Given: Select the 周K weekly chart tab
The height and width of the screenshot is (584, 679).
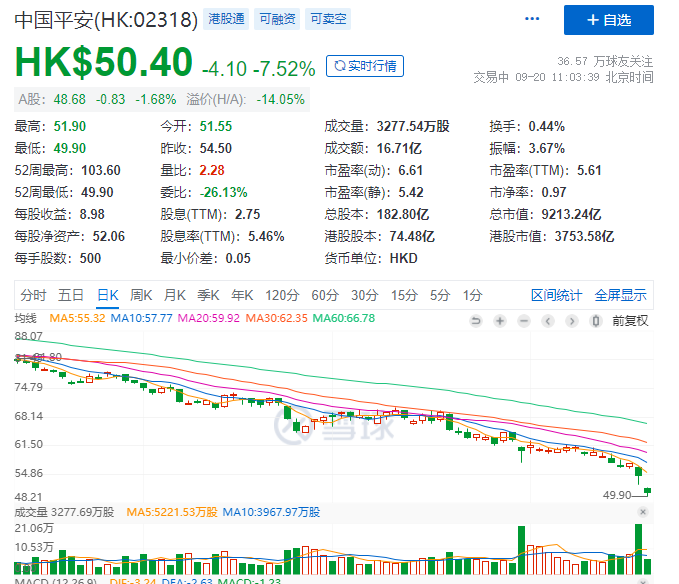Looking at the screenshot, I should tap(140, 295).
